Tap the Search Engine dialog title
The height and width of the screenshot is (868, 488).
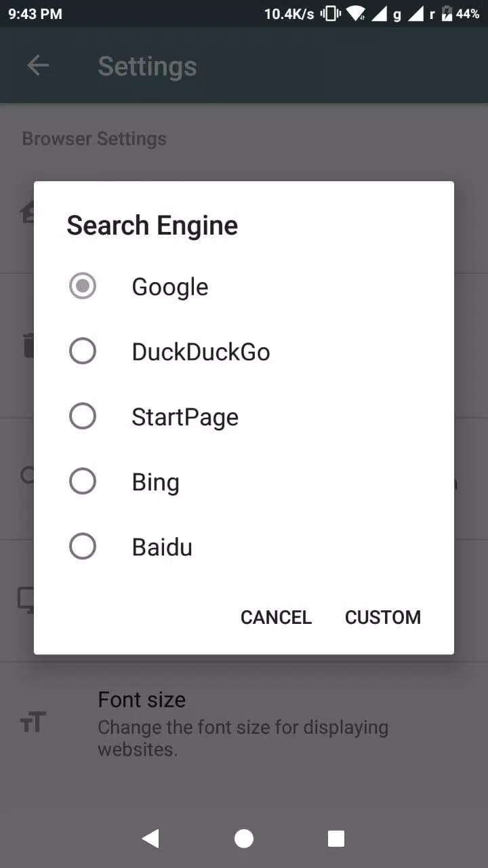(152, 226)
